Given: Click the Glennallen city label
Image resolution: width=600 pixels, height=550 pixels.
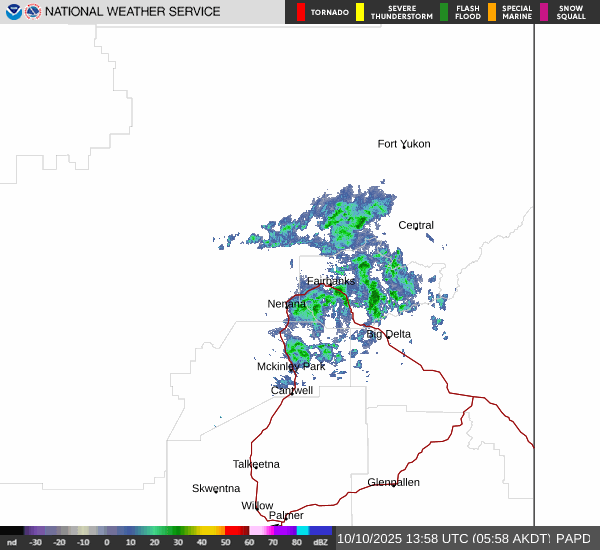Looking at the screenshot, I should 393,482.
